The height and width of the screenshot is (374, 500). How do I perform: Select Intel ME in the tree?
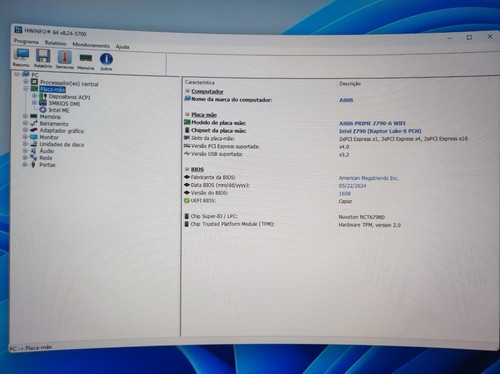pyautogui.click(x=59, y=110)
